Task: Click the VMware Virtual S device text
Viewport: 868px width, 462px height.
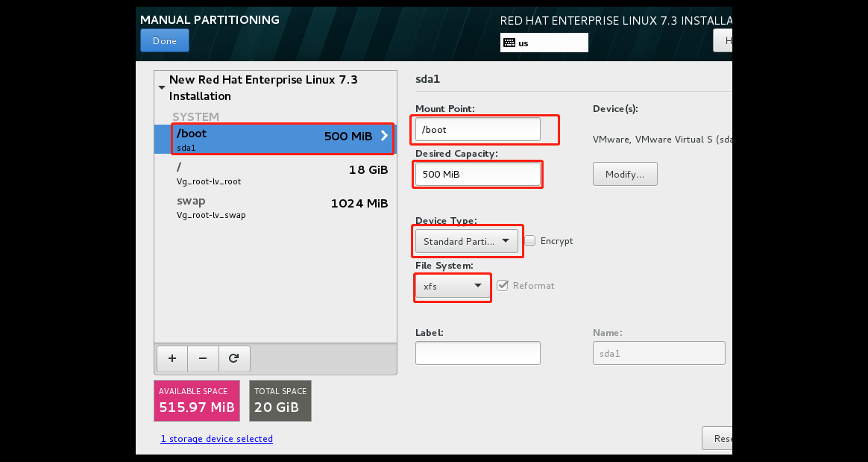Action: 663,140
